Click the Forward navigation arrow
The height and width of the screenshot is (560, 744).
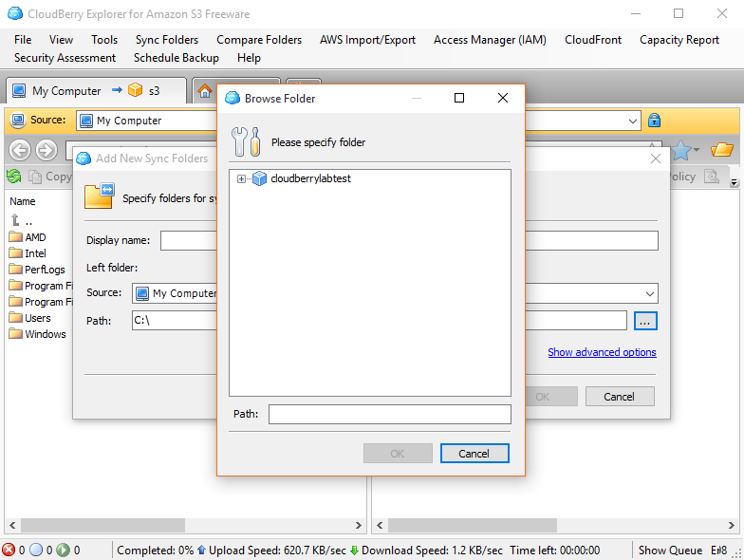pyautogui.click(x=46, y=150)
